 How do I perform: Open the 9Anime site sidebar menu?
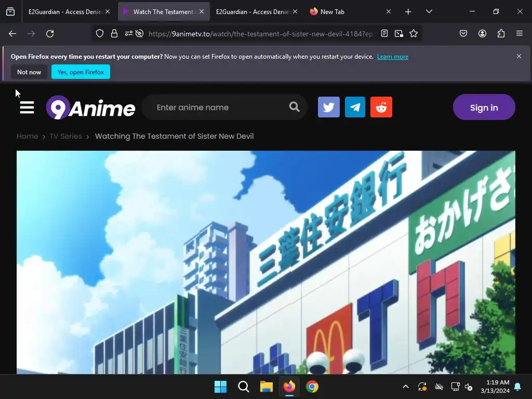(27, 108)
